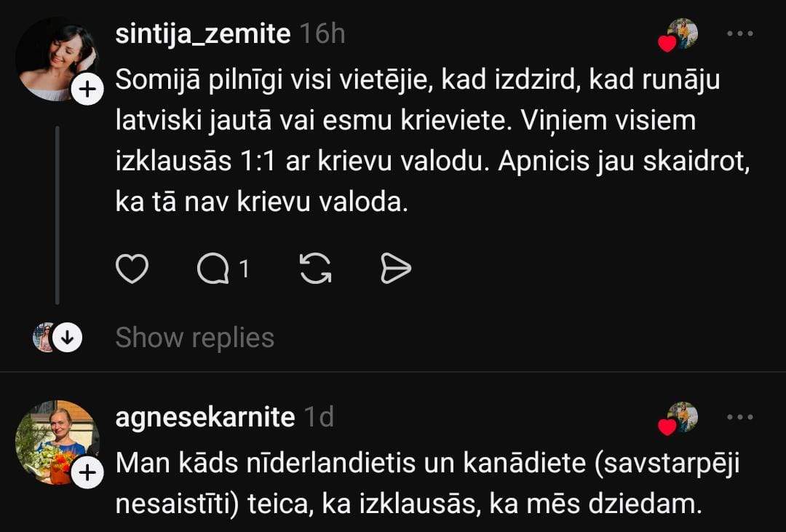
Task: Click the 1d timestamp on agnesekarnite's reply
Action: click(318, 418)
